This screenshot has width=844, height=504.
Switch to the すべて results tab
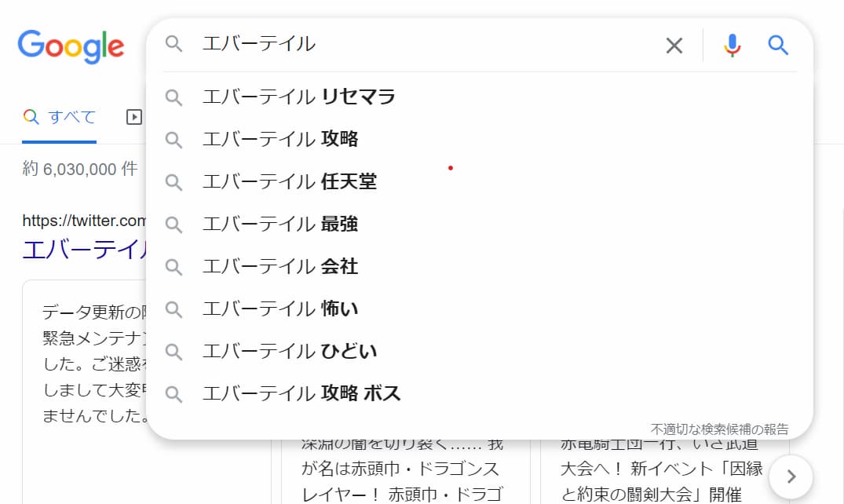(x=59, y=117)
